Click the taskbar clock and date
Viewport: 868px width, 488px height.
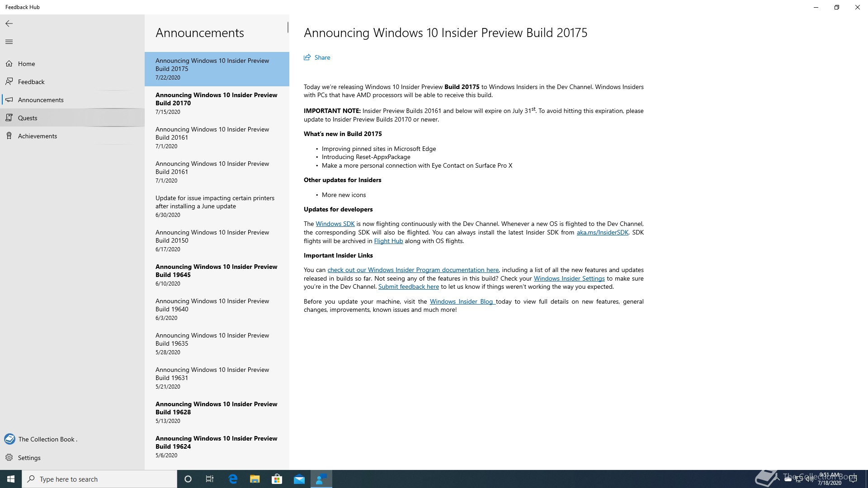829,479
